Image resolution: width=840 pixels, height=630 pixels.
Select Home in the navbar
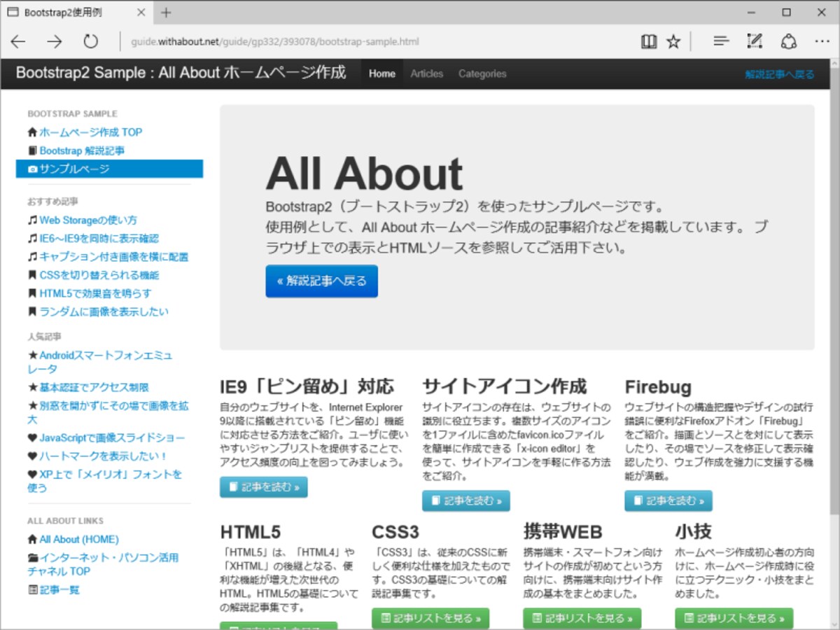click(382, 74)
